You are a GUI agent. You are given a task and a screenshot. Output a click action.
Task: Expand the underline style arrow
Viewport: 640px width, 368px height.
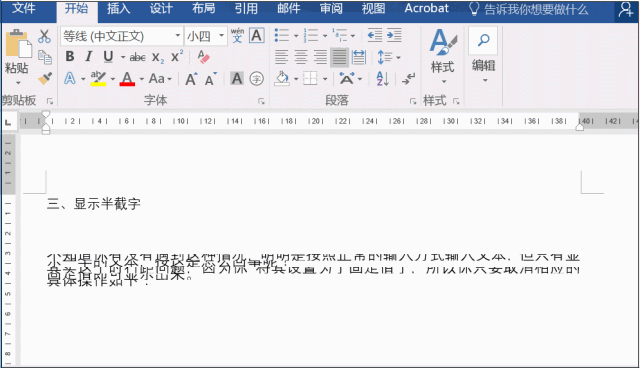tap(122, 57)
